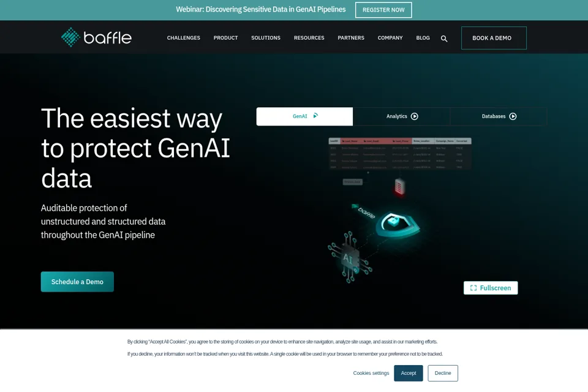
Task: Select the GenAI tab
Action: click(304, 116)
